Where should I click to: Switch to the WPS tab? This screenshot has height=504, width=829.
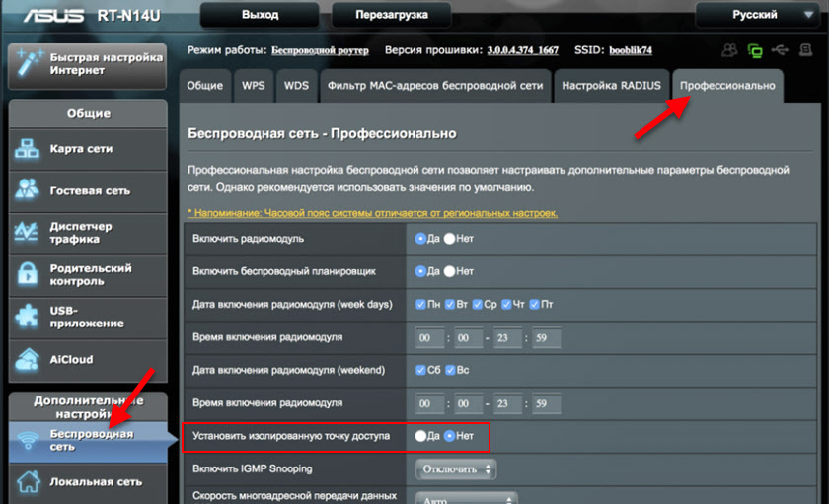pyautogui.click(x=253, y=86)
